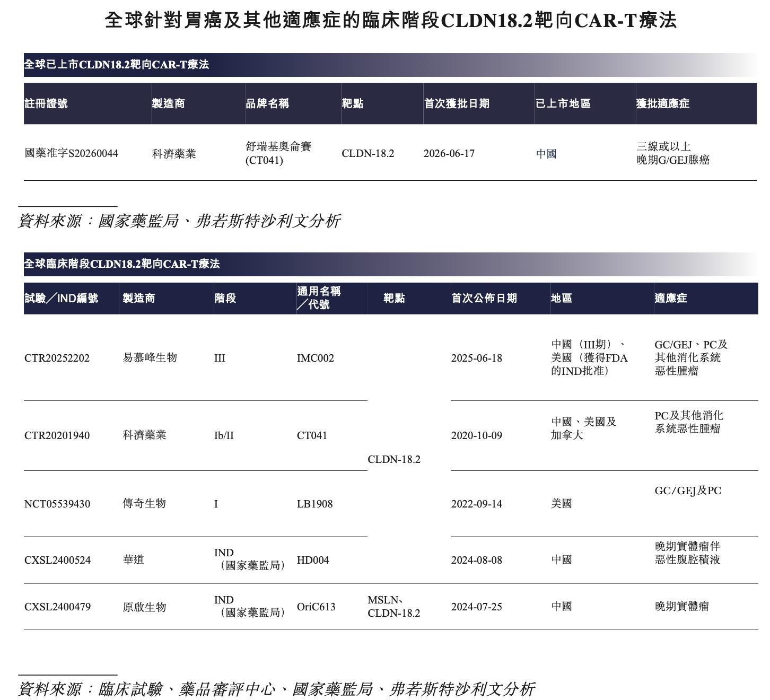Select the LB1908 product code

pos(315,504)
